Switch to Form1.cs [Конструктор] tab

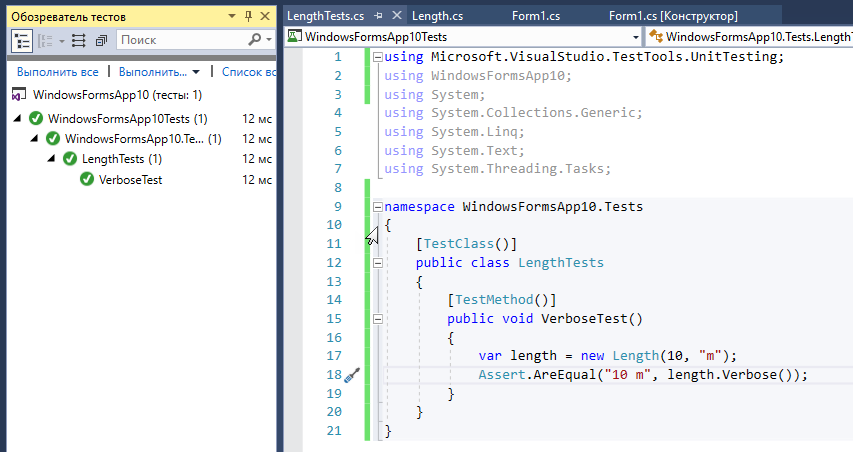[673, 17]
